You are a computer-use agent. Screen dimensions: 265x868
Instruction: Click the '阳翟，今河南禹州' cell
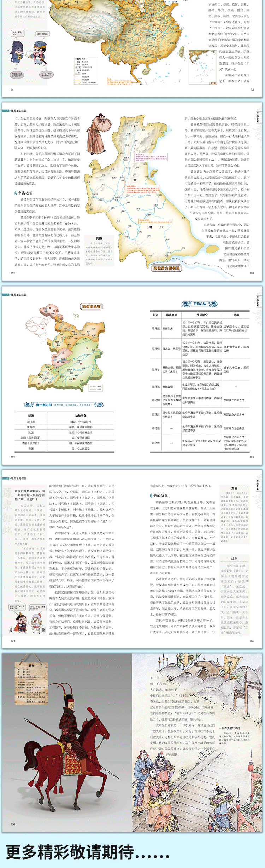(x=81, y=422)
